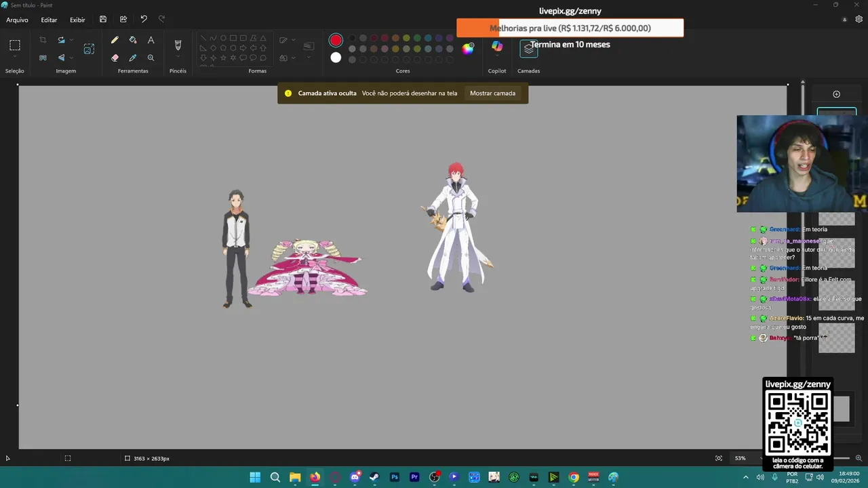The image size is (868, 488).
Task: Click the fit to window icon
Action: tap(719, 458)
